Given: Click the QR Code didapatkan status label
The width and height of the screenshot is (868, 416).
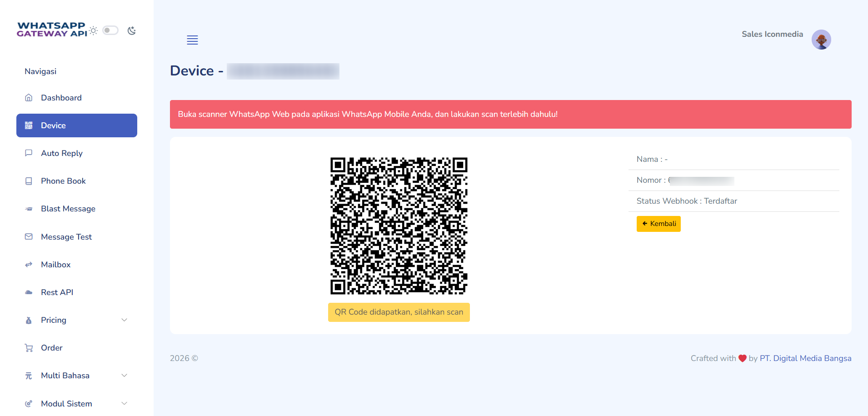Looking at the screenshot, I should point(399,312).
